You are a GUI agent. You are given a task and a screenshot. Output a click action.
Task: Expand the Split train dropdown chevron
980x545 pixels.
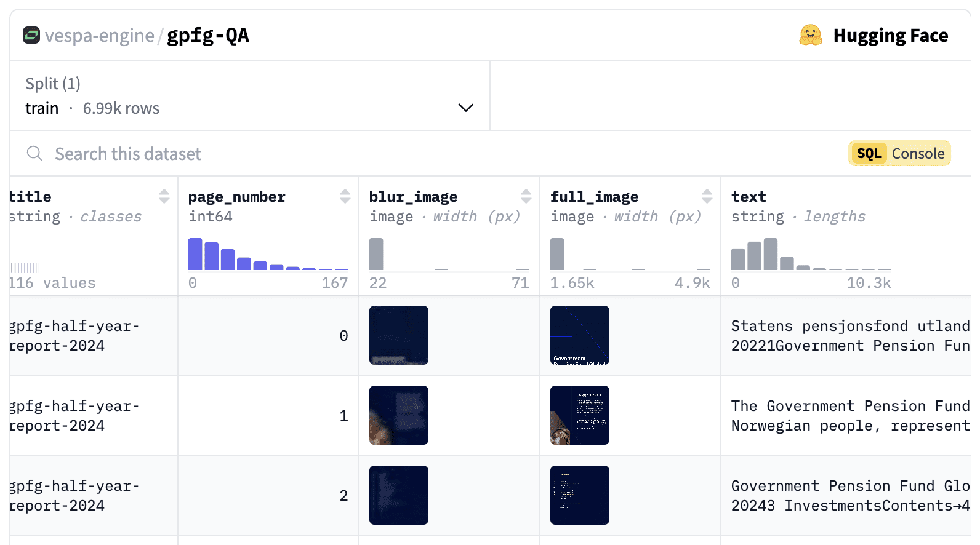click(x=466, y=108)
